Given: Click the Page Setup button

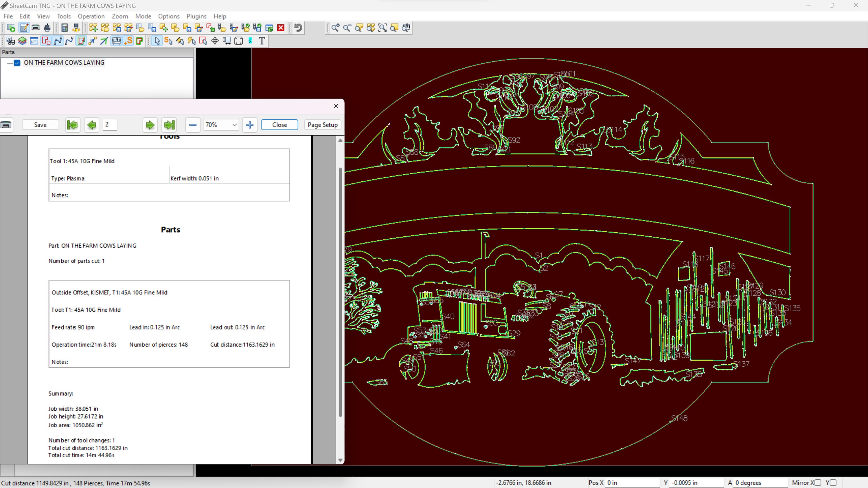Looking at the screenshot, I should coord(322,125).
